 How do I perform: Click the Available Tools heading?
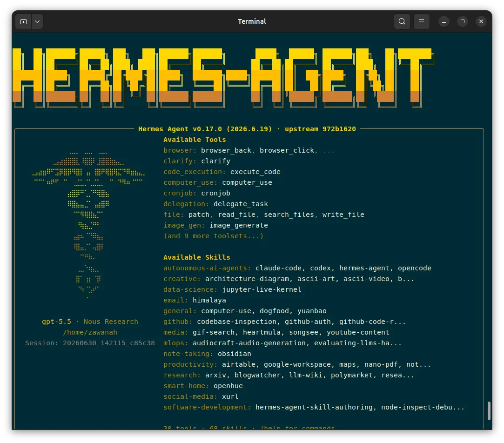(x=195, y=140)
